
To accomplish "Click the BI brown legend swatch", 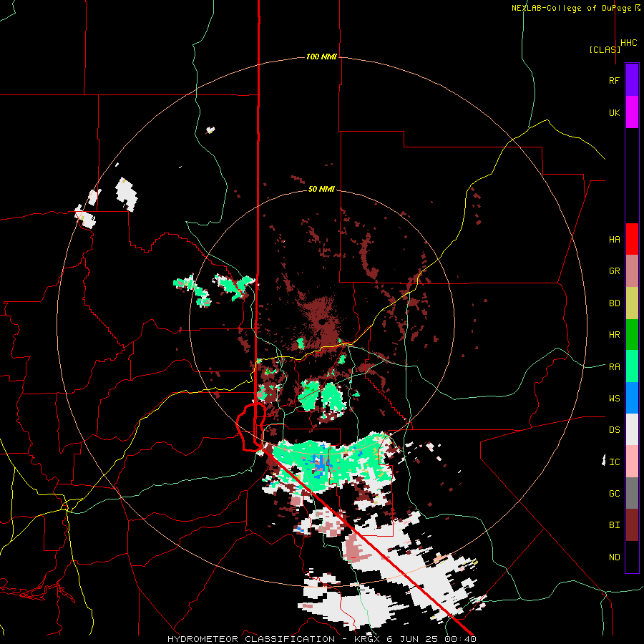I will click(x=632, y=525).
